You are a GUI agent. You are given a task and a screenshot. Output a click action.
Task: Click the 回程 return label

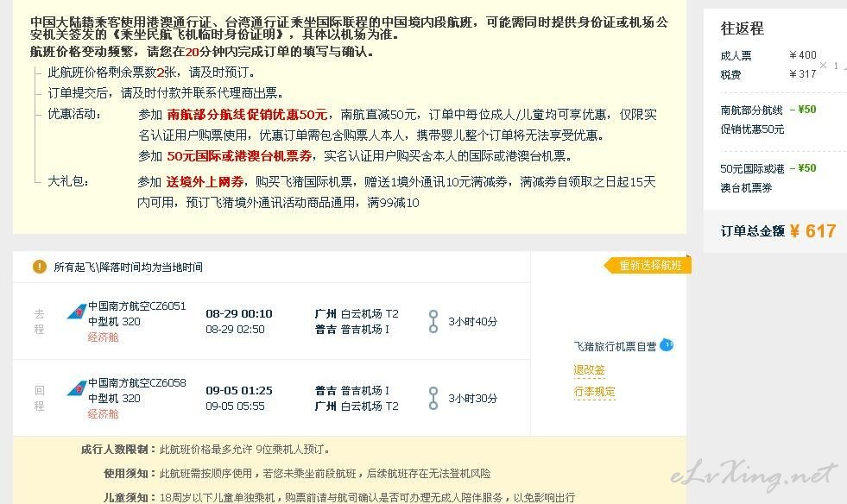(39, 398)
